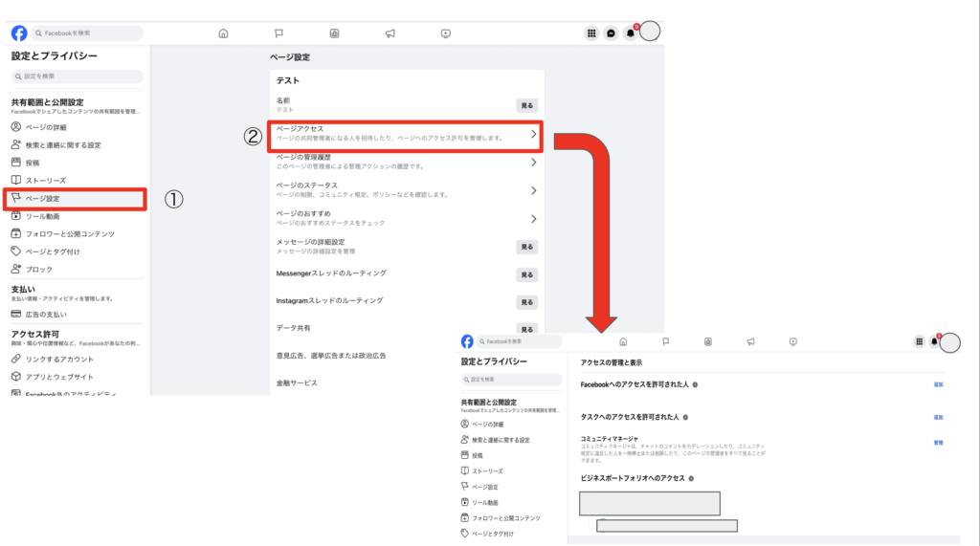Click info icon beside ビジネスポートフォリオへのアクセス
The height and width of the screenshot is (546, 980).
(x=691, y=478)
